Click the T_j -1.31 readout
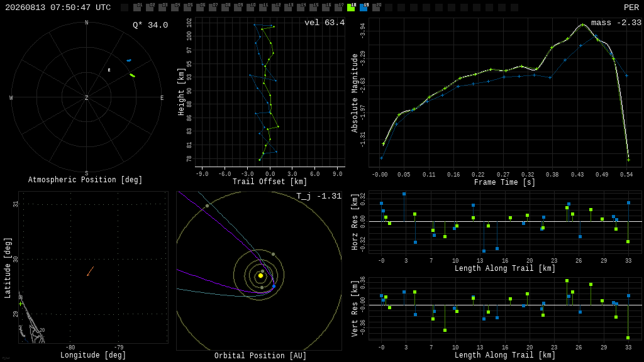The image size is (644, 362). [x=319, y=196]
